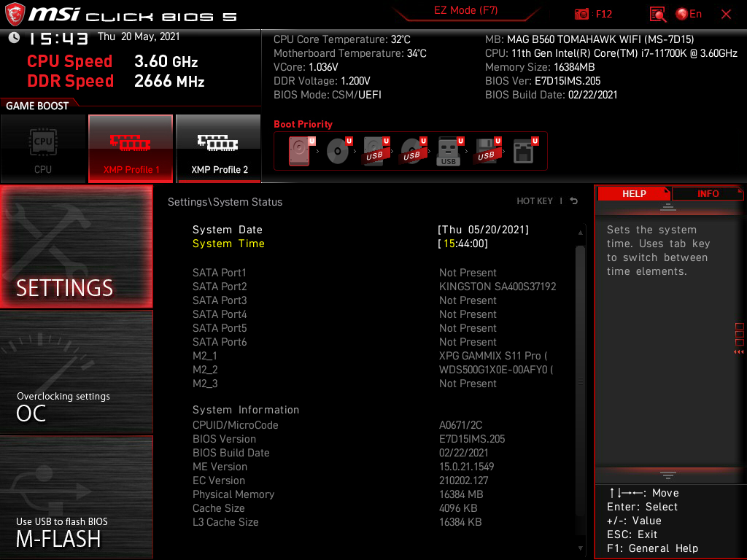Close the BIOS with the X icon

coord(726,15)
